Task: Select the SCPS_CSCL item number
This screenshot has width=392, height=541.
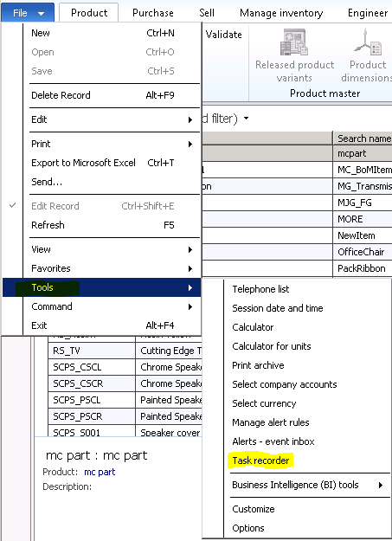Action: click(x=92, y=367)
